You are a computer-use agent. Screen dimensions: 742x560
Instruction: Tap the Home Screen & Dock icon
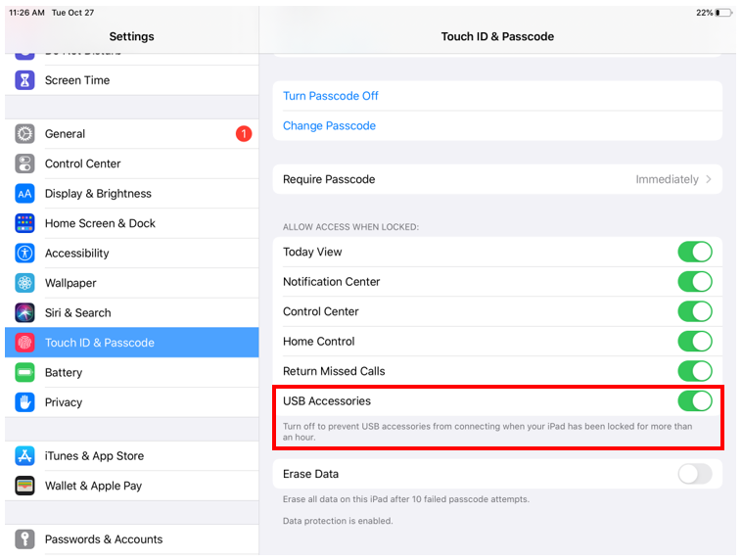(25, 223)
